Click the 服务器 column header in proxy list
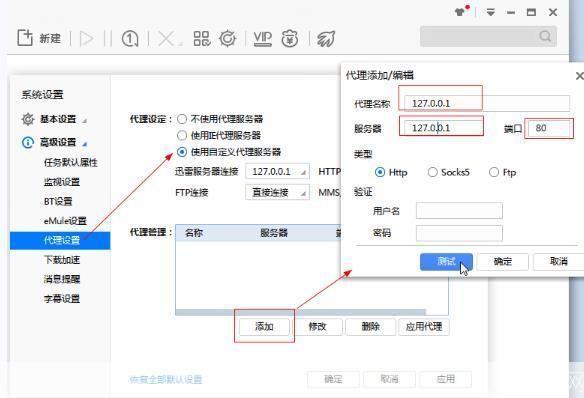584x398 pixels. click(274, 233)
